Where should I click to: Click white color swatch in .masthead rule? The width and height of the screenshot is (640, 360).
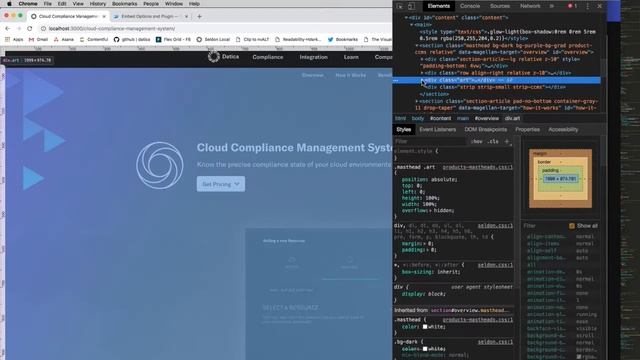point(425,327)
